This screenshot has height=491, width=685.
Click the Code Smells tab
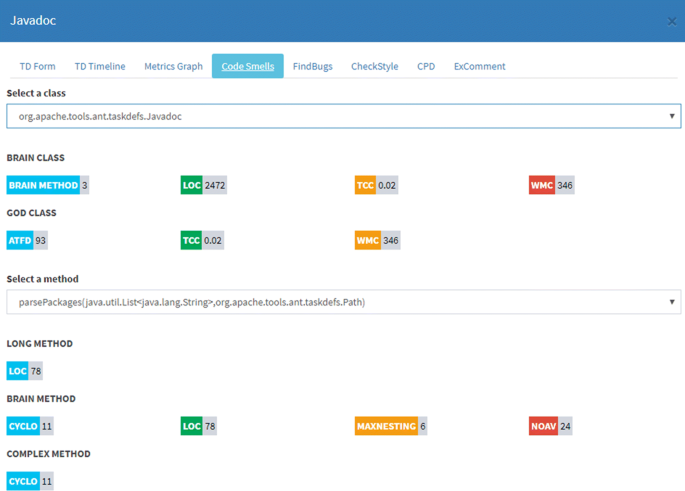[247, 67]
